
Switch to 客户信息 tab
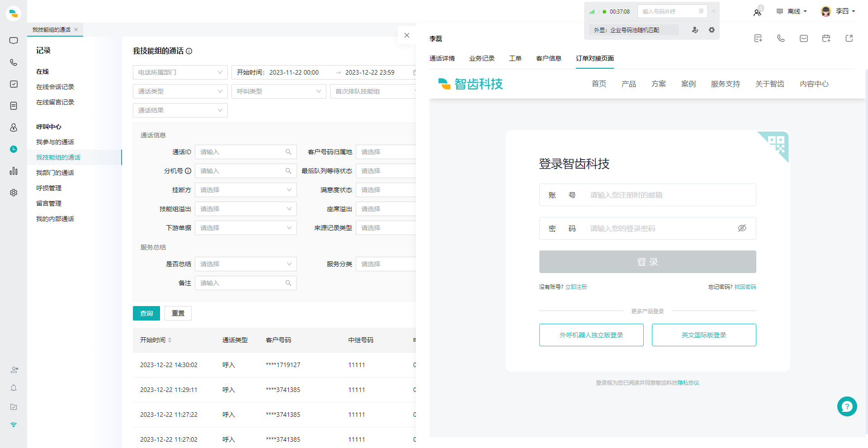pyautogui.click(x=549, y=58)
